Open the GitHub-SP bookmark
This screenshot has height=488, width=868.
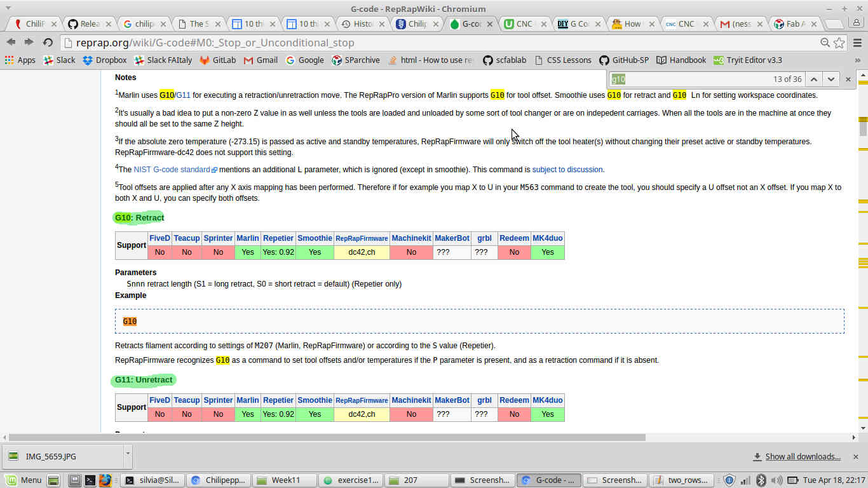(x=624, y=60)
